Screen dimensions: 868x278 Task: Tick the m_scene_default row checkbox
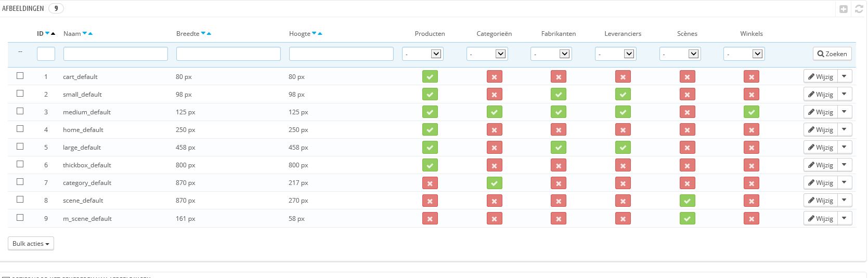click(20, 218)
